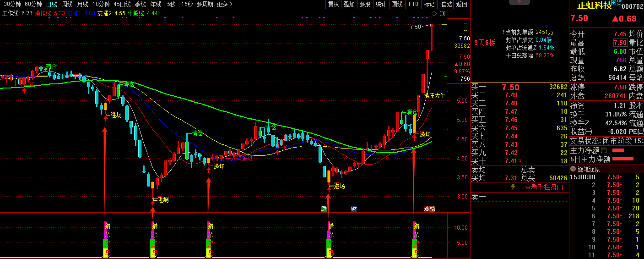Viewport: 644px width, 259px height.
Task: Click the 买一 bid price row
Action: coord(519,87)
